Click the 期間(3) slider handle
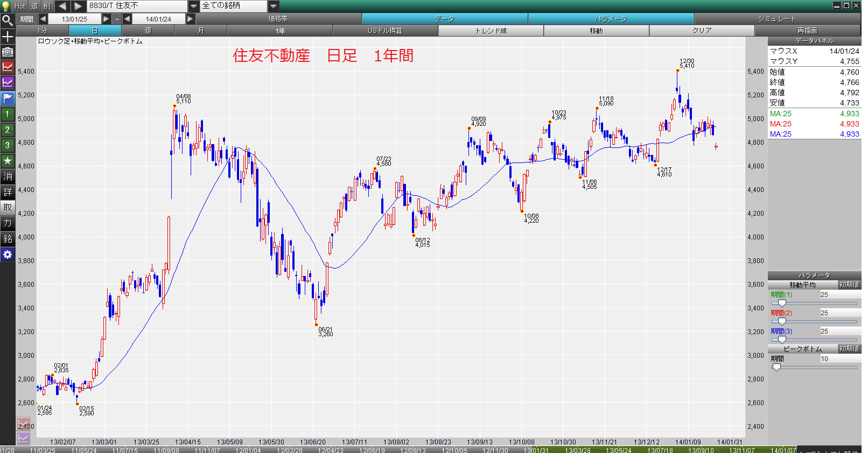The image size is (868, 453). coord(782,340)
